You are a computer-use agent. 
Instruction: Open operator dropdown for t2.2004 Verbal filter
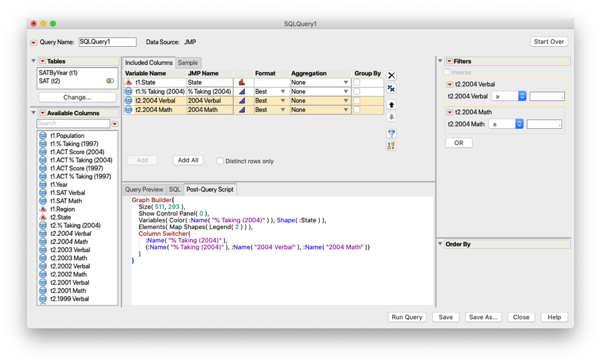click(509, 96)
